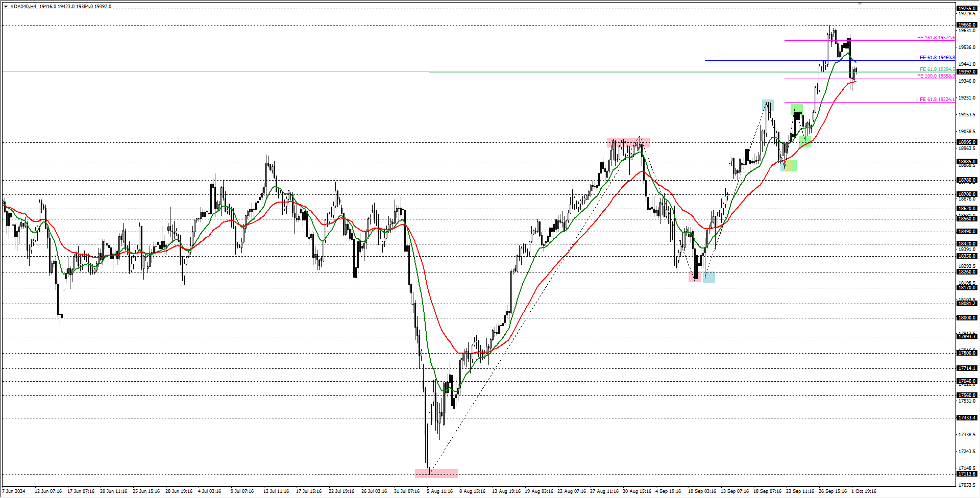Click the 31 Jul 07:16 time label
The width and height of the screenshot is (980, 498).
click(407, 491)
